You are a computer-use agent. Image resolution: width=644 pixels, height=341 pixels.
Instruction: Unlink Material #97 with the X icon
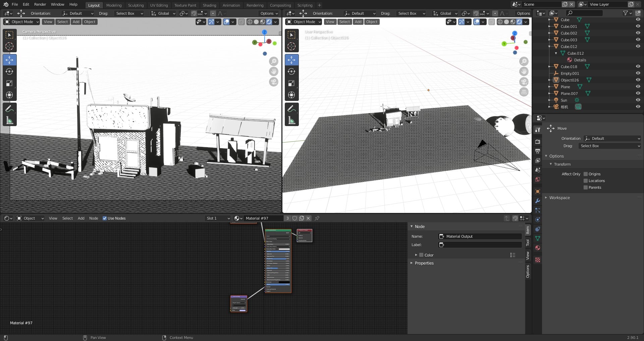click(308, 218)
